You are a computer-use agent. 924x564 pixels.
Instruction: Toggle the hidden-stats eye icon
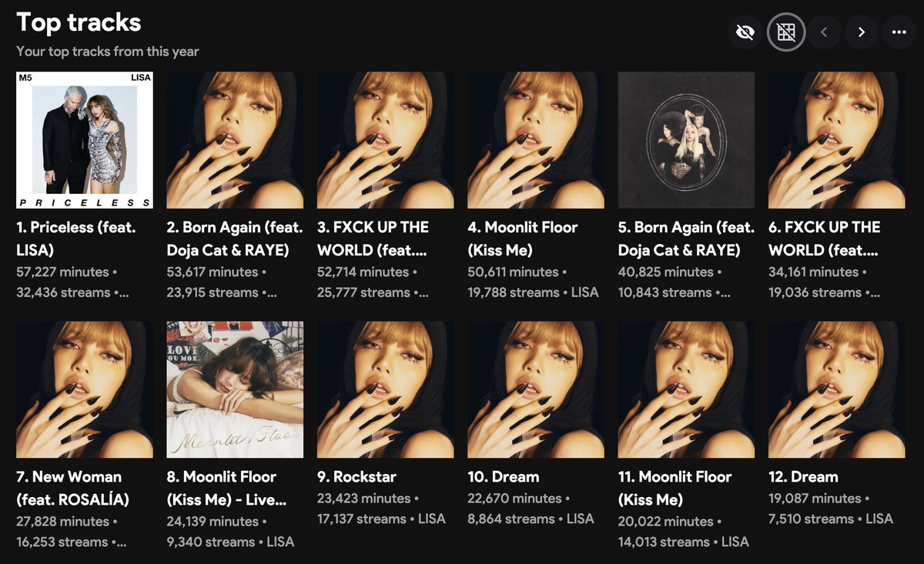(745, 32)
